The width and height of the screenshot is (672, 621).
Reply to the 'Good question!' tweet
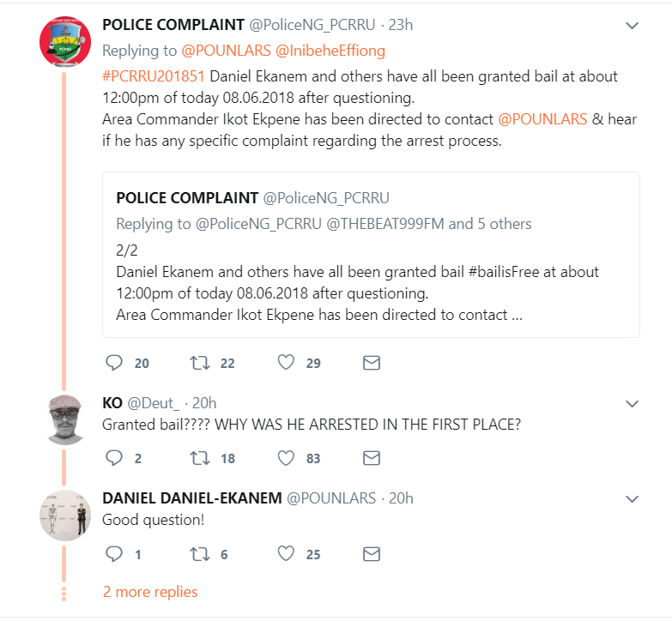click(x=114, y=554)
